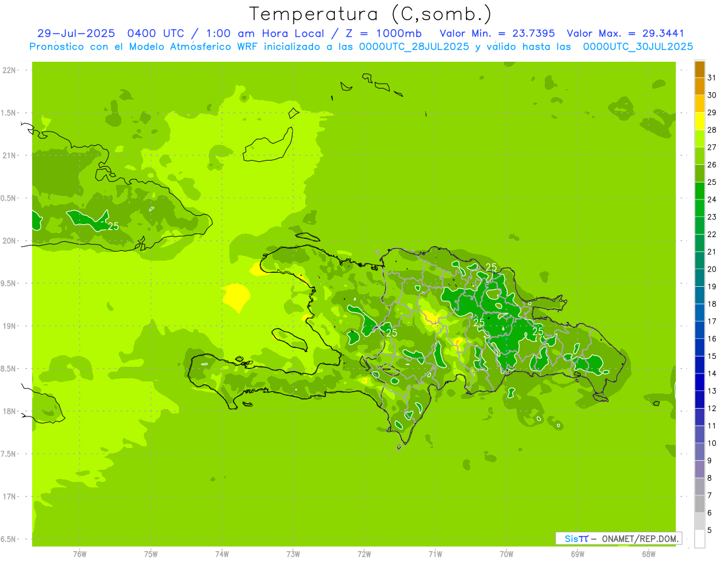Image resolution: width=728 pixels, height=562 pixels.
Task: Click the '73W' longitude label
Action: pyautogui.click(x=293, y=554)
